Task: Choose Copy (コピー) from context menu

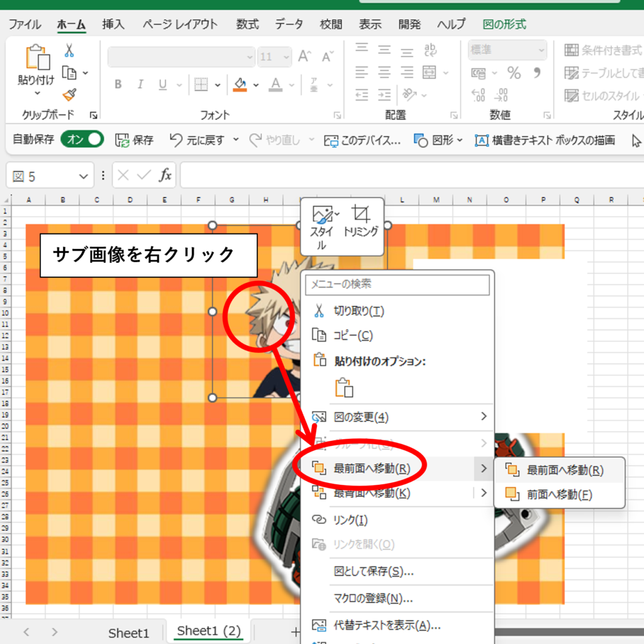Action: pos(398,336)
